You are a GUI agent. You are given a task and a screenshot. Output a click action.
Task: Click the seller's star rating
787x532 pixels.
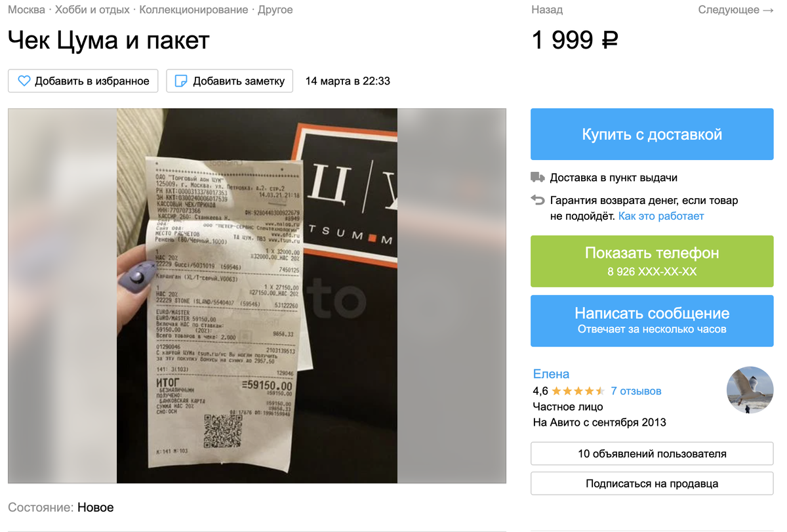578,391
